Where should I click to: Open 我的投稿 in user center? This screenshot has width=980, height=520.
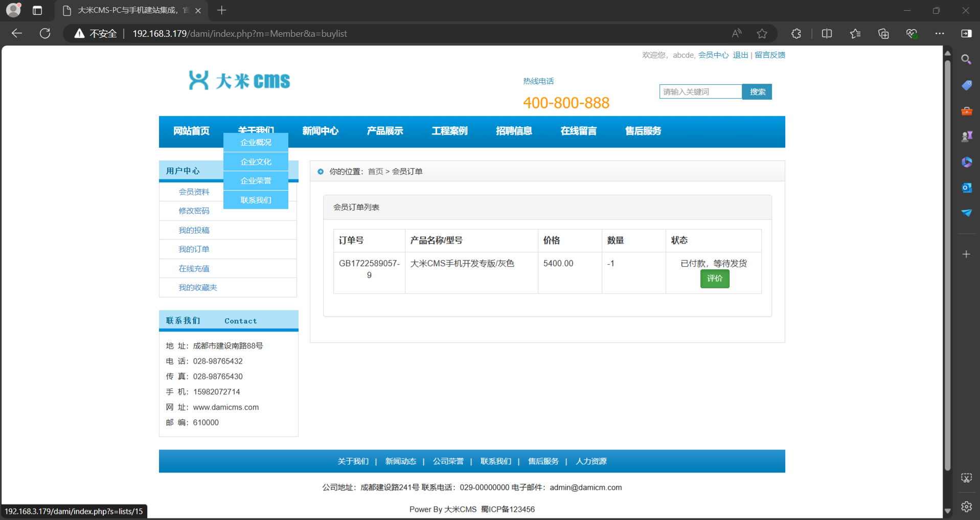point(194,230)
